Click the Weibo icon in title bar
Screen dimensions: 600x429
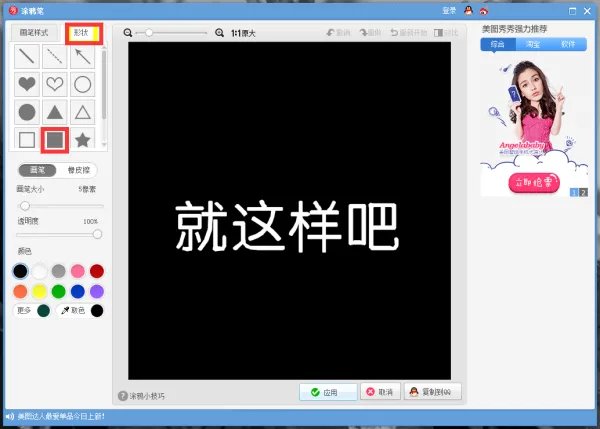484,11
